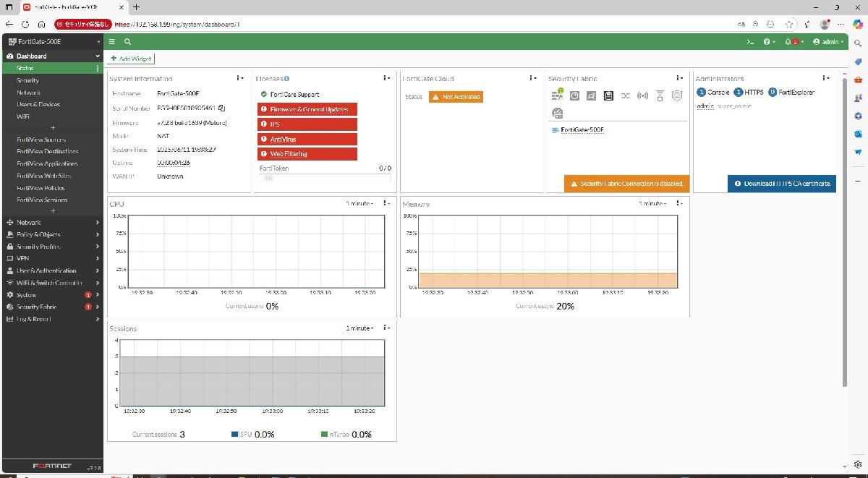Click the search magnifier in green header
The height and width of the screenshot is (478, 868).
(127, 42)
